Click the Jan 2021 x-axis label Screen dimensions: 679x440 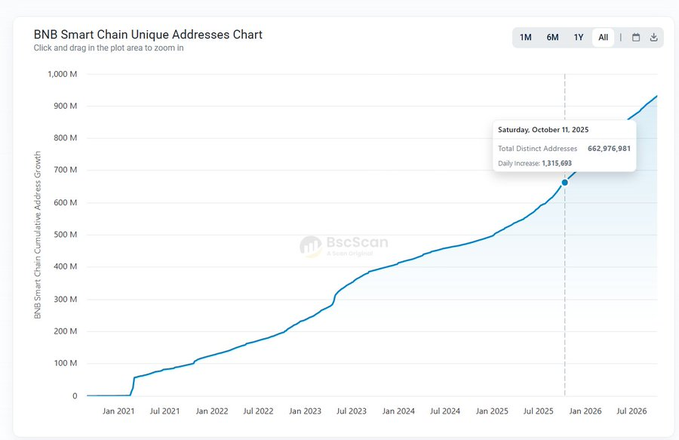(x=118, y=411)
